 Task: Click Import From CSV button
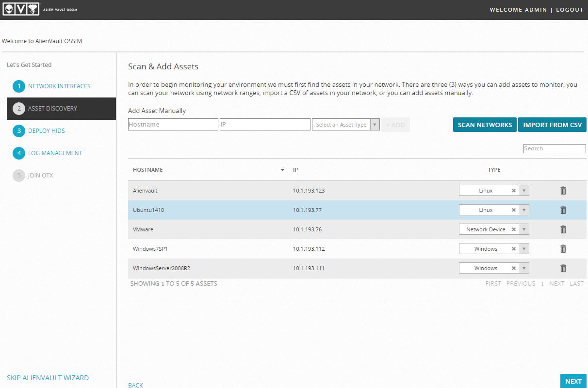[x=552, y=125]
